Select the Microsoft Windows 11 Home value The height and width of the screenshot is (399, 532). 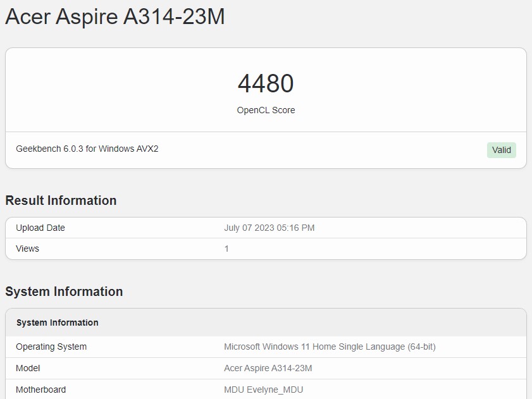tap(330, 347)
